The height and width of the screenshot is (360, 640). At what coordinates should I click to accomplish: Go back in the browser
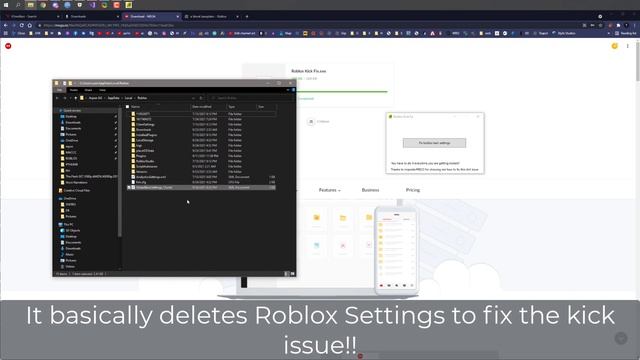point(5,25)
